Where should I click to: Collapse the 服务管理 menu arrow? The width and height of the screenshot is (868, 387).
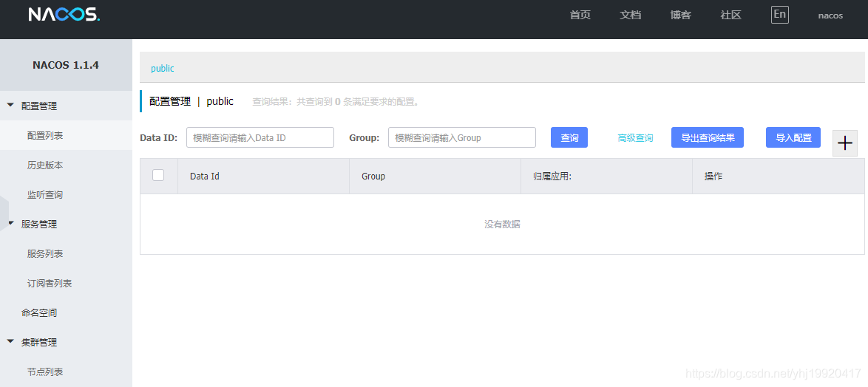tap(10, 223)
